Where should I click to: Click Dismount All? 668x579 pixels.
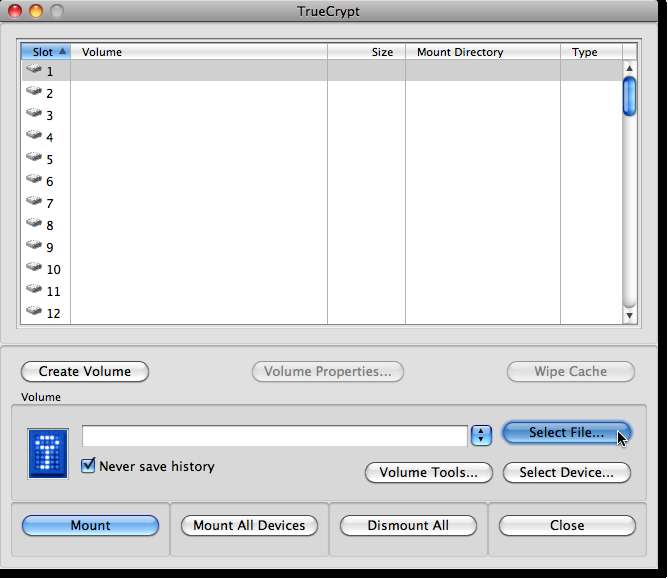point(408,525)
